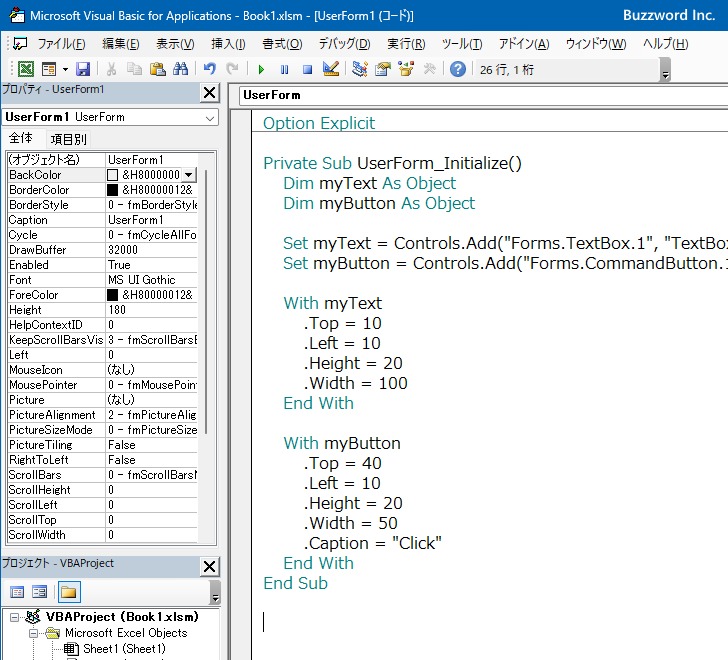Image resolution: width=728 pixels, height=660 pixels.
Task: Click the BackColor white color swatch
Action: coord(112,175)
